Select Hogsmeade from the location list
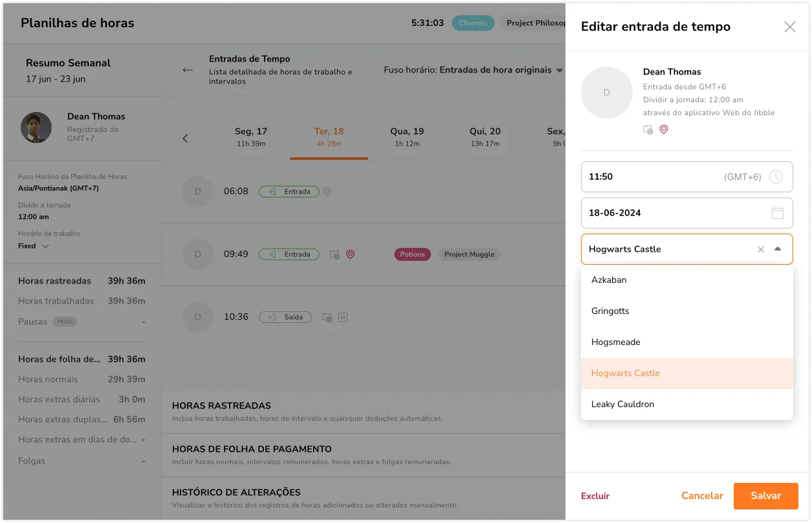Viewport: 812px width, 523px height. coord(687,342)
